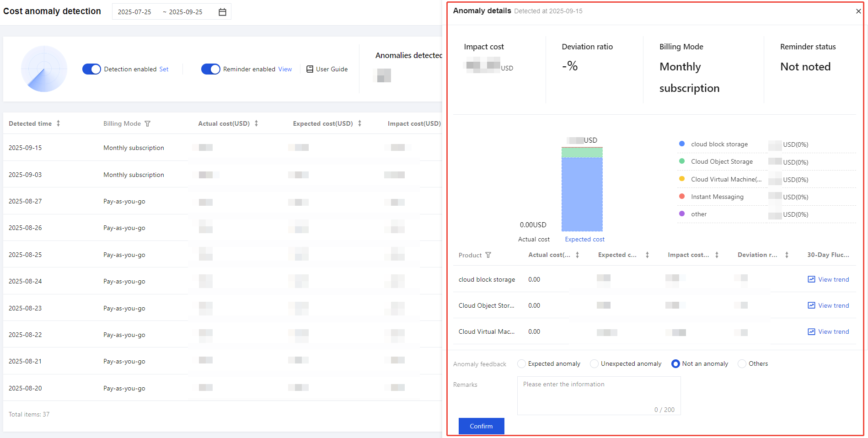868x438 pixels.
Task: Disable the Detection enabled switch
Action: 91,69
